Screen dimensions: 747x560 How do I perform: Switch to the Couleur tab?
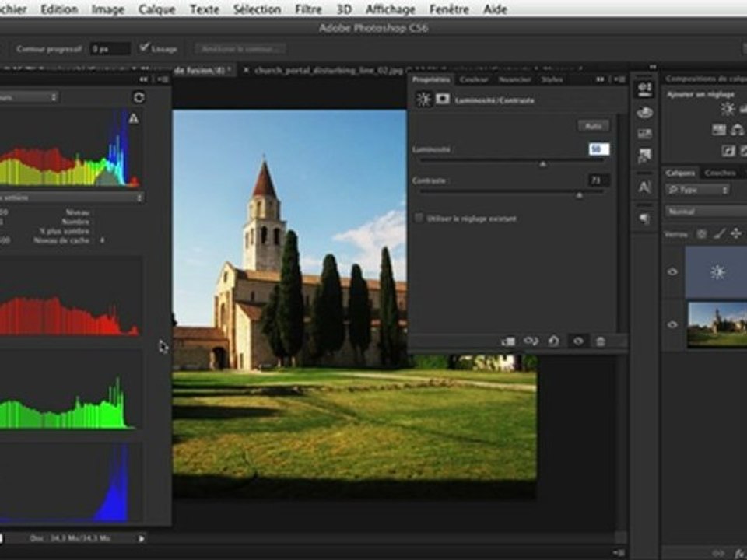pos(474,79)
